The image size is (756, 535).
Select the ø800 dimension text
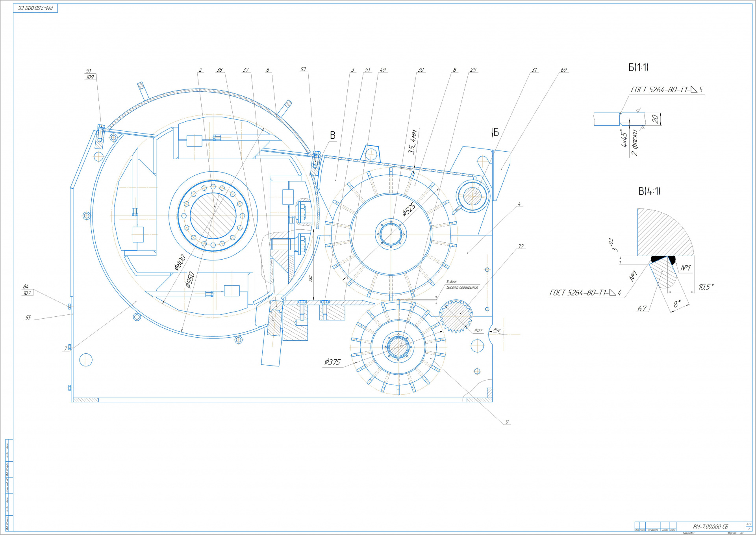[x=180, y=263]
